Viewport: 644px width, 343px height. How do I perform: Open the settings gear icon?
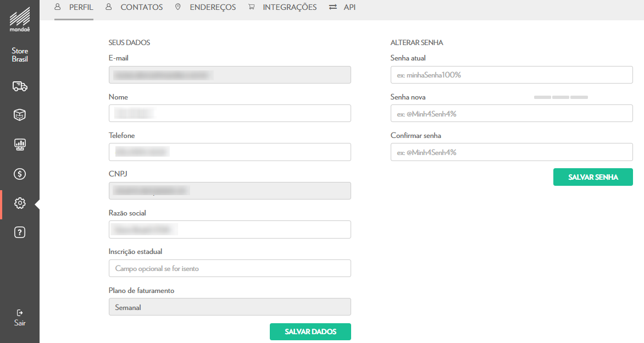(x=20, y=203)
